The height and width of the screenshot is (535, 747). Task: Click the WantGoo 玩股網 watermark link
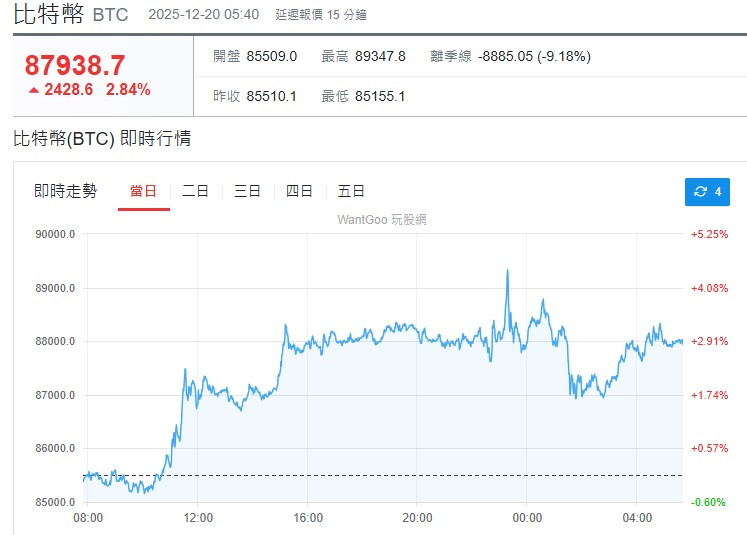pyautogui.click(x=382, y=219)
